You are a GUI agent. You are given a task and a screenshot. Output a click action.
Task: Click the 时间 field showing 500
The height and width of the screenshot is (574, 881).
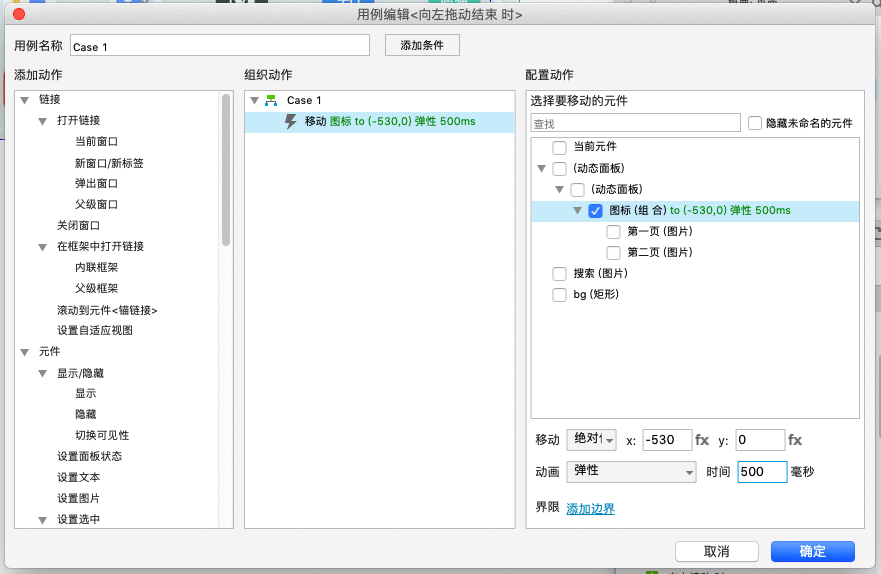click(762, 472)
